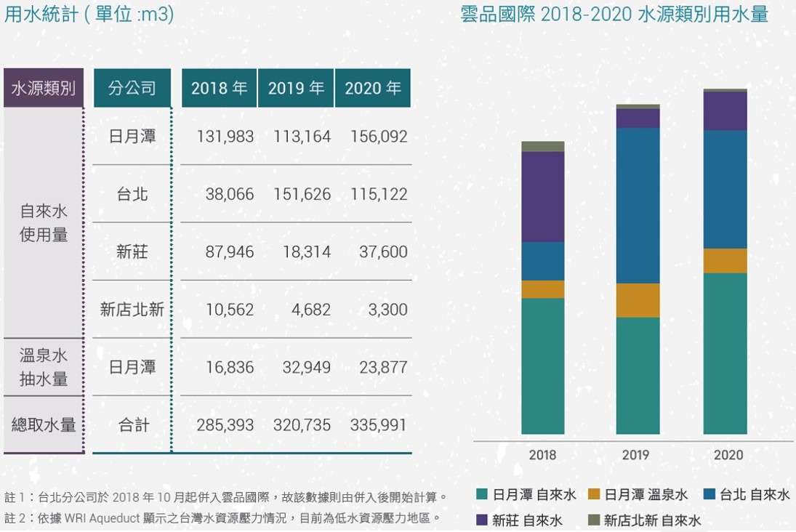Select the 2019 total 320,735
This screenshot has width=796, height=532.
click(x=302, y=424)
